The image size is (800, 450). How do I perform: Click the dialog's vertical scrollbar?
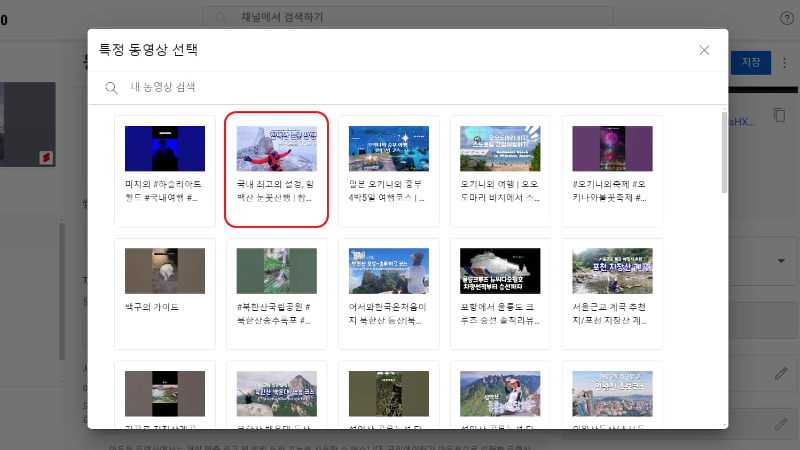click(724, 152)
